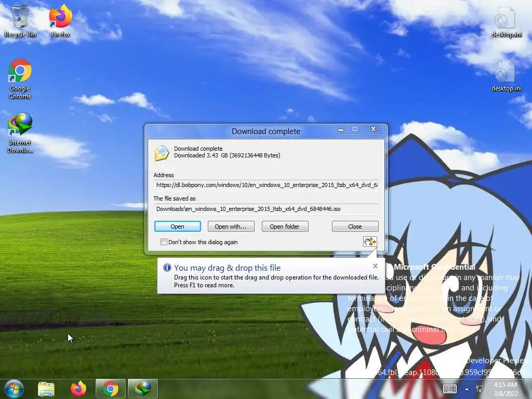Click the blue info icon in the tooltip
This screenshot has width=532, height=399.
pyautogui.click(x=167, y=268)
